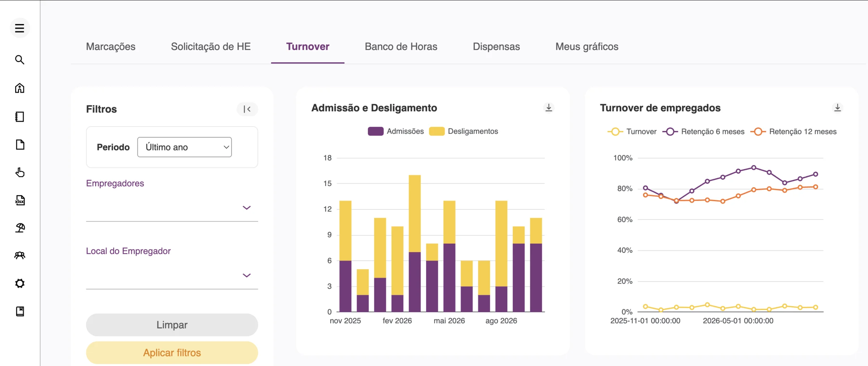
Task: Expand the Local do Empregador dropdown
Action: [x=172, y=275]
